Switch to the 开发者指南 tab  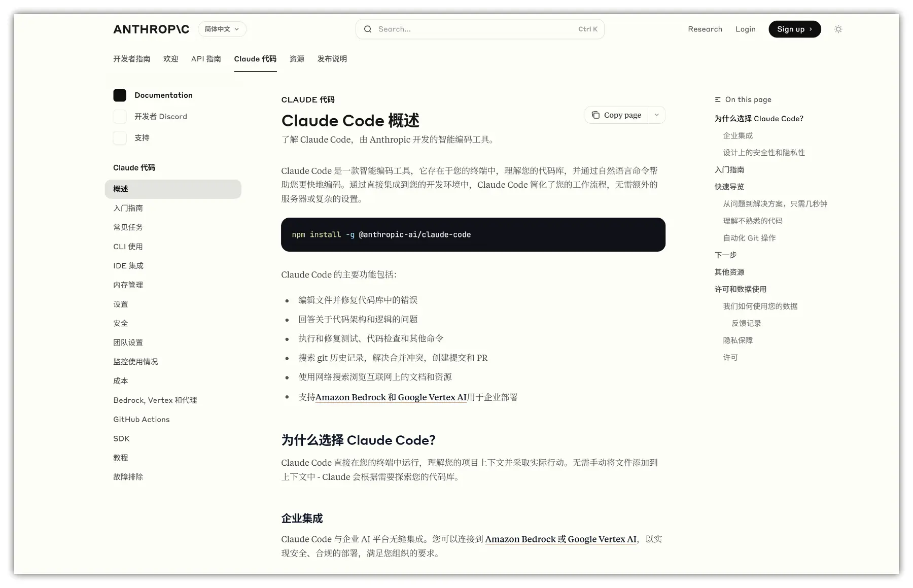pyautogui.click(x=132, y=59)
